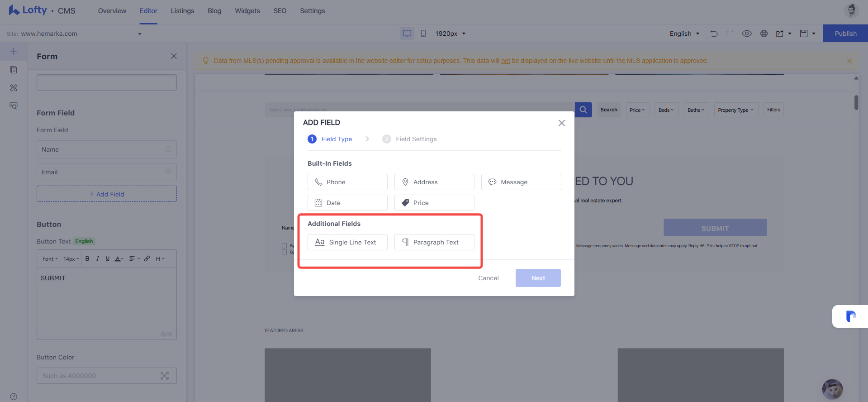Open the Widgets tab

tap(247, 11)
